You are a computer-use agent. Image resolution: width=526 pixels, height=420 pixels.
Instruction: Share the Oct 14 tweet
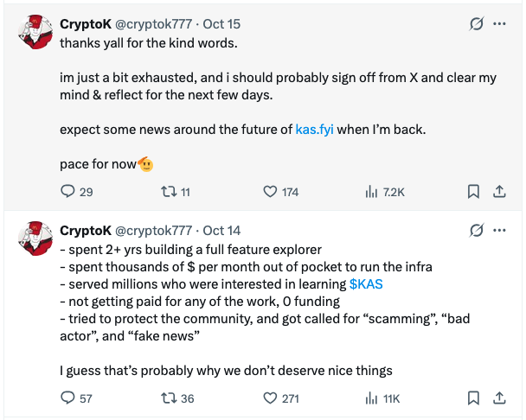click(x=499, y=398)
